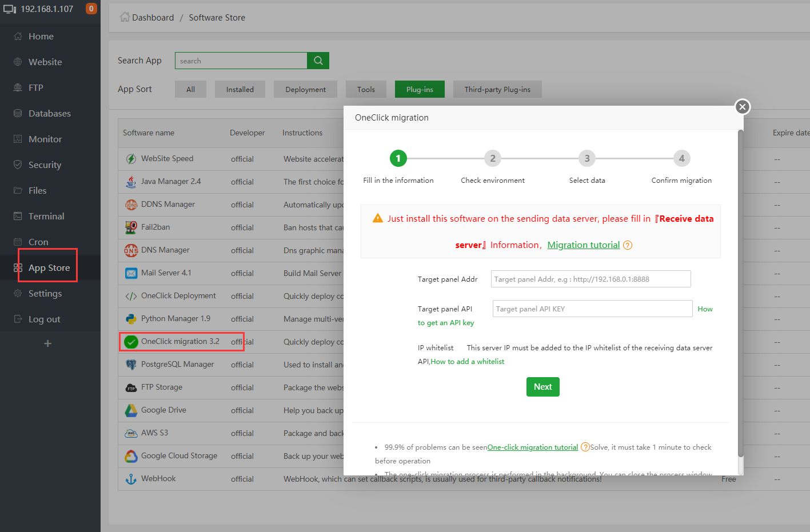Click the How to add a whitelist link

tap(468, 362)
